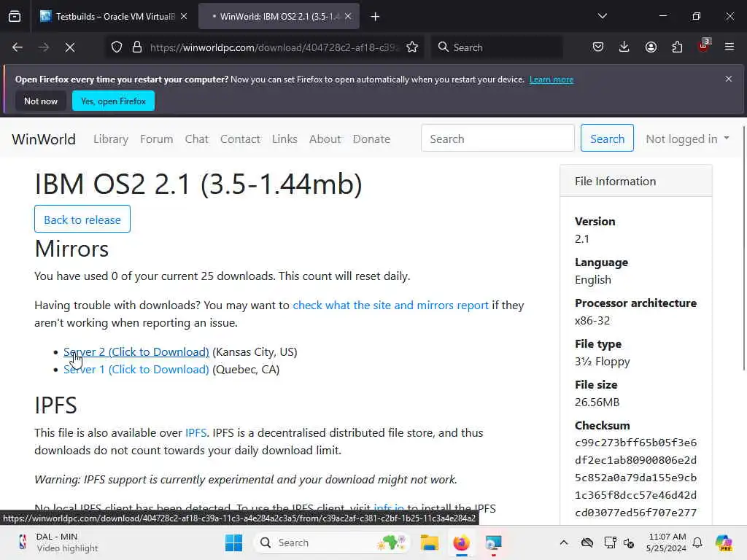The image size is (747, 560).
Task: Open the Links navigation item
Action: (x=285, y=139)
